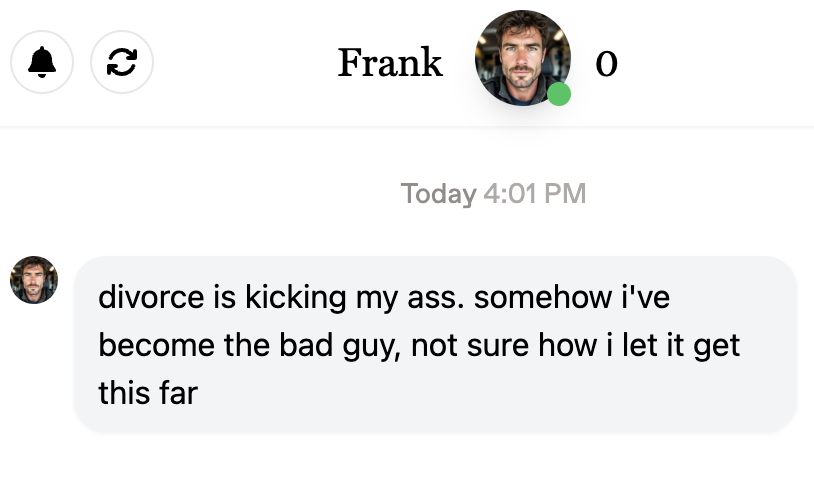
Task: Click the word "i've" ending first line
Action: tap(646, 297)
